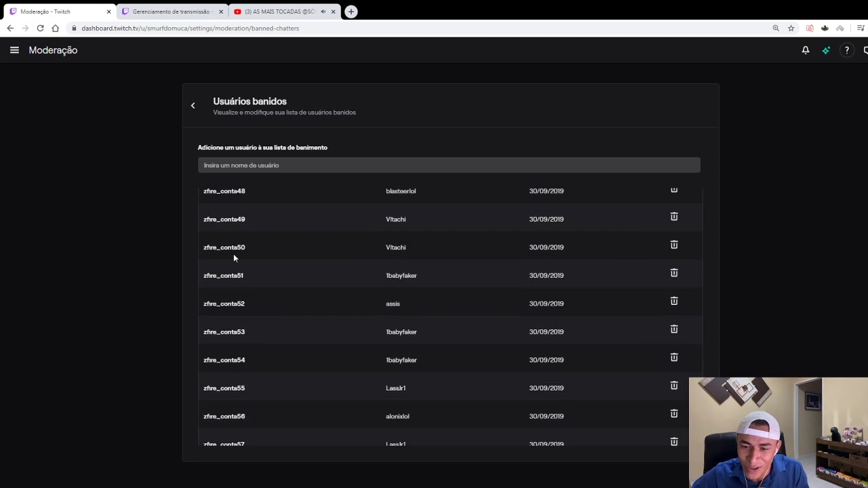Delete ban for zfire_conta55
The height and width of the screenshot is (488, 868).
(x=674, y=386)
